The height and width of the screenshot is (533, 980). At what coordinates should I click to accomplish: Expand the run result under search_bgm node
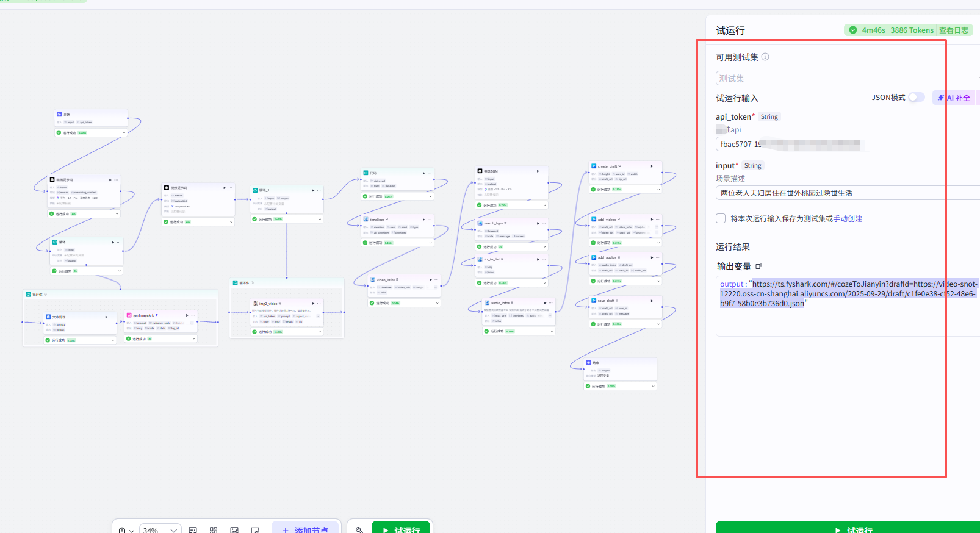(544, 246)
